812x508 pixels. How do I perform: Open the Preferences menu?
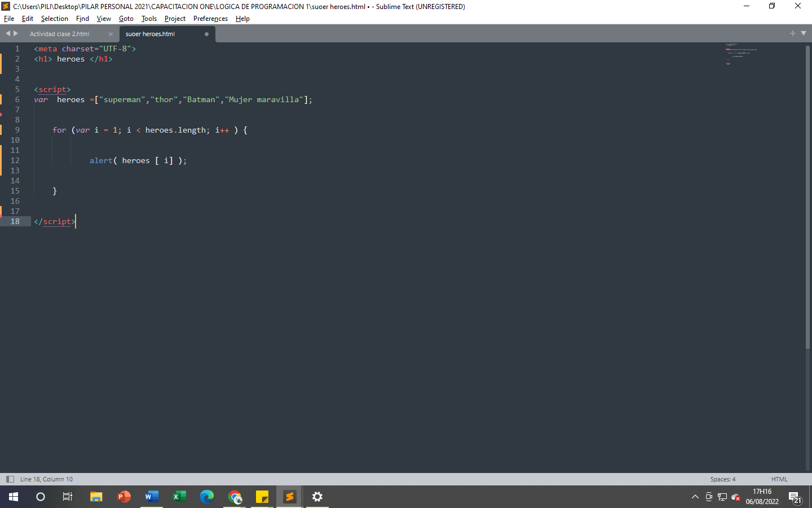210,19
